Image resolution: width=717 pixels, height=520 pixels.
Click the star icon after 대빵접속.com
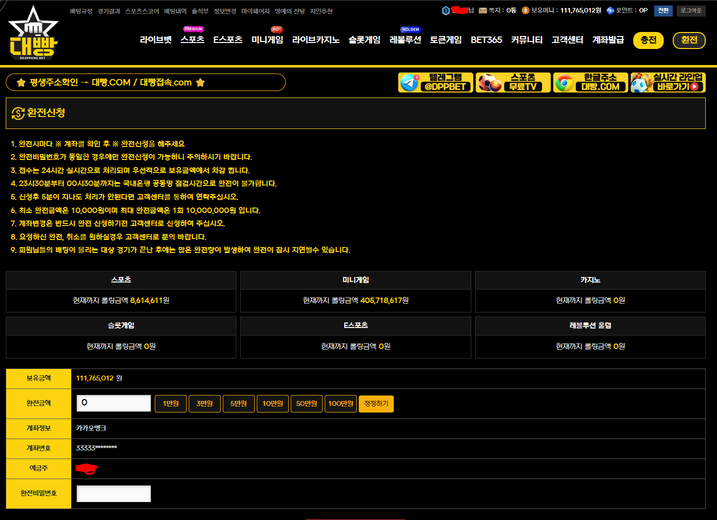pos(200,83)
